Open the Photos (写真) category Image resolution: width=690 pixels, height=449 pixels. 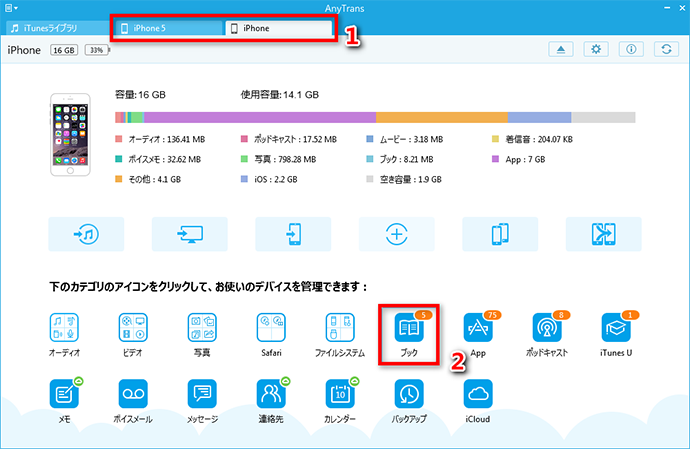(x=202, y=328)
